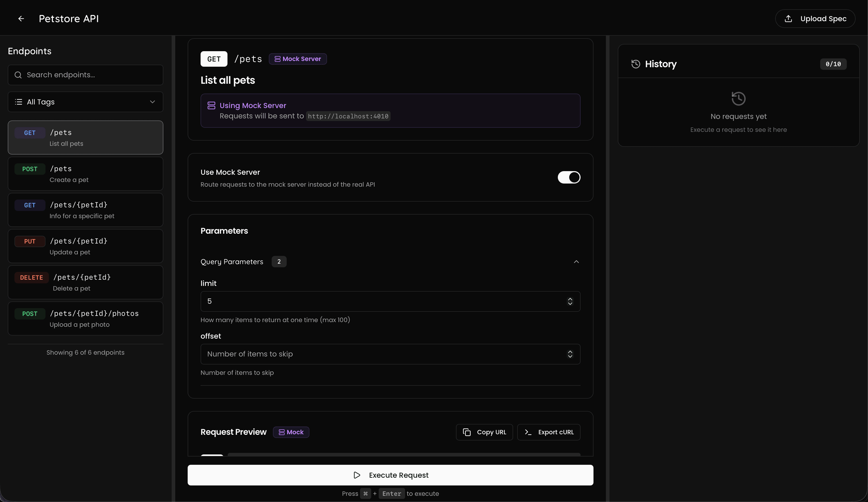
Task: Click the Export cURL button
Action: pyautogui.click(x=549, y=432)
